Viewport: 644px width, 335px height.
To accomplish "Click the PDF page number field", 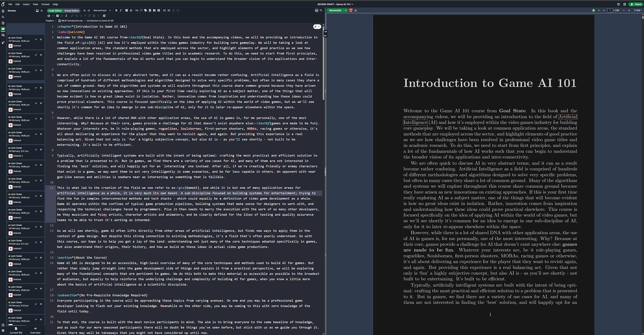I will coord(610,10).
